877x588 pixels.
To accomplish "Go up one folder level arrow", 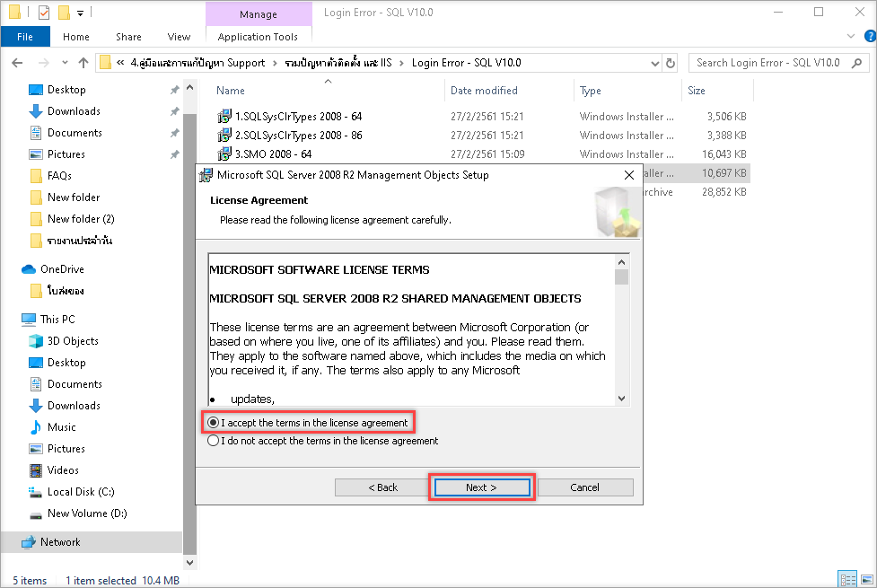I will (83, 63).
